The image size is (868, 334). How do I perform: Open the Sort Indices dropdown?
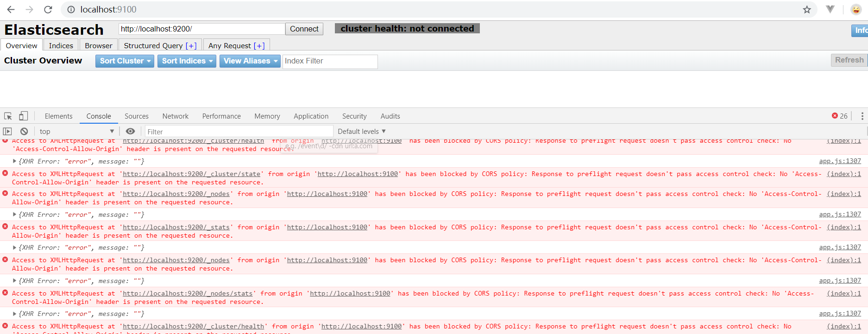[x=187, y=61]
